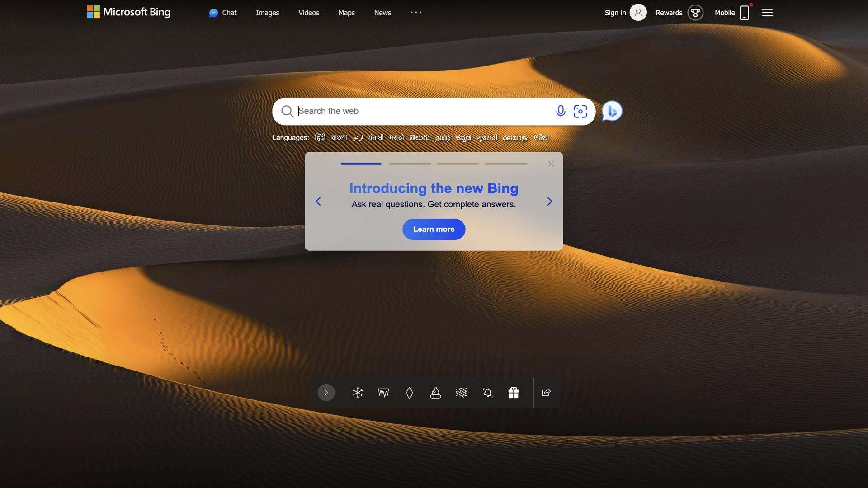Launch Bing Chat from the blue icon
This screenshot has height=488, width=868.
(611, 111)
